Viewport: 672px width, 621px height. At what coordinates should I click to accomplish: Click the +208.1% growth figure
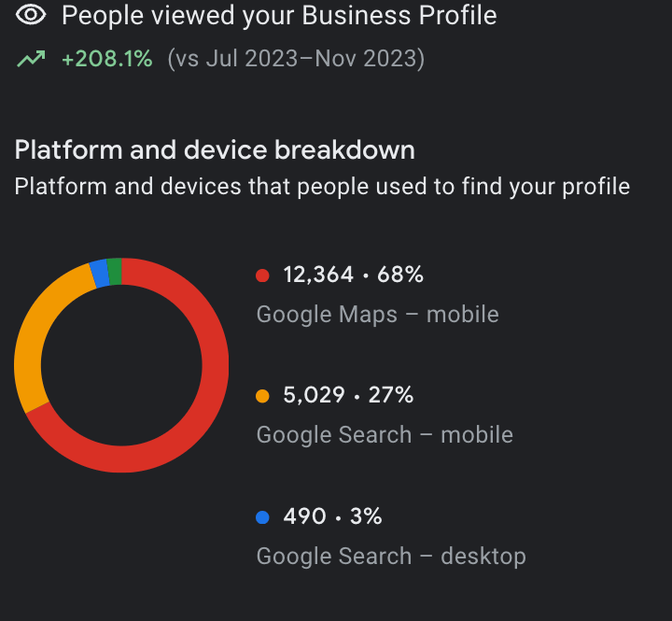pyautogui.click(x=106, y=59)
